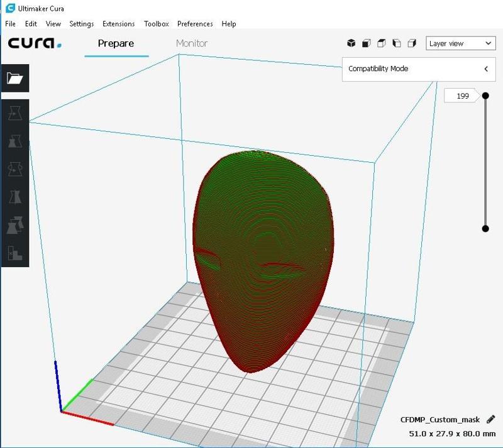Image resolution: width=503 pixels, height=448 pixels.
Task: Select the Rotate tool in sidebar
Action: (x=14, y=169)
